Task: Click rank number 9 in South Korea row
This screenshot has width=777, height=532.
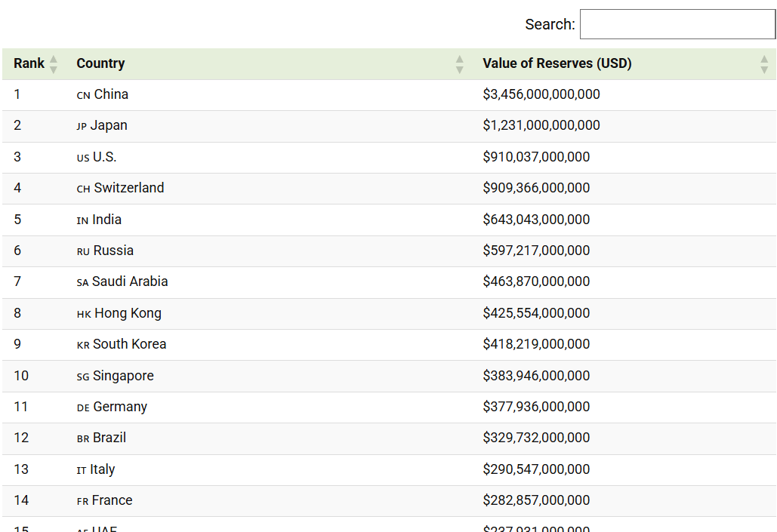Action: tap(17, 344)
